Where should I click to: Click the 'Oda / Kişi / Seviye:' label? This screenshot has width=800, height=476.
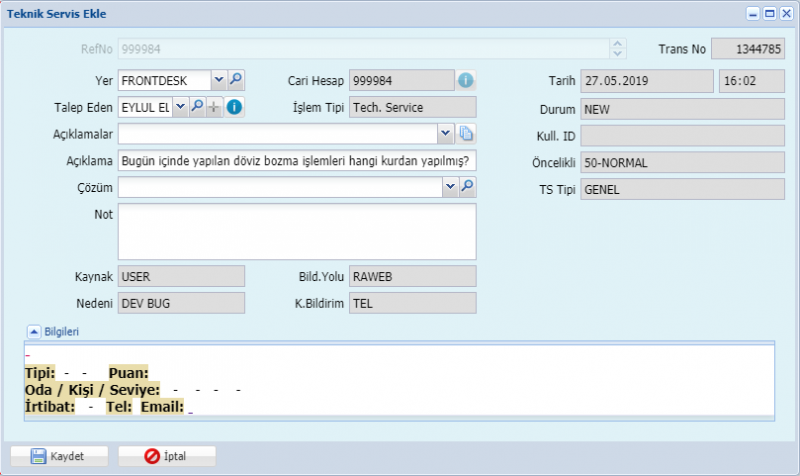[x=92, y=390]
